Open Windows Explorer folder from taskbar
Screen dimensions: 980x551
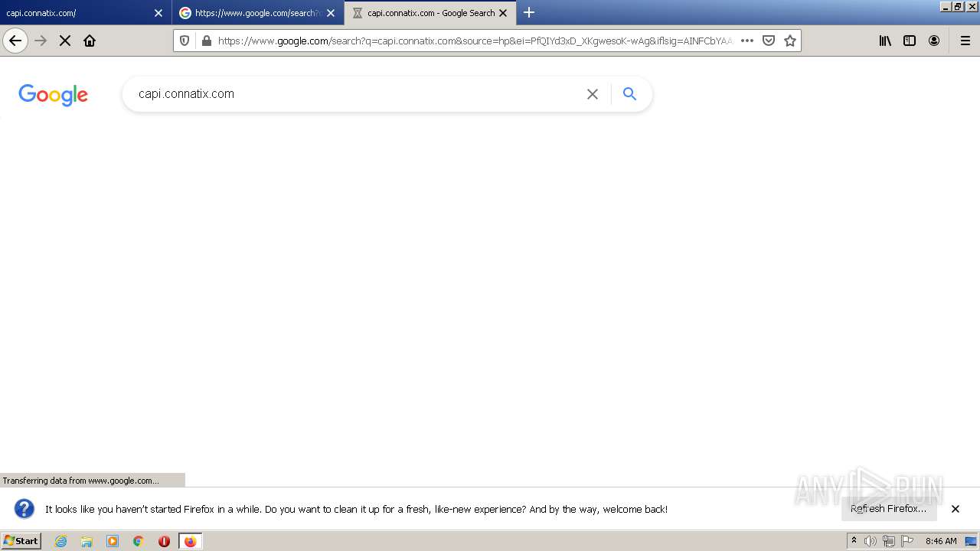point(87,541)
